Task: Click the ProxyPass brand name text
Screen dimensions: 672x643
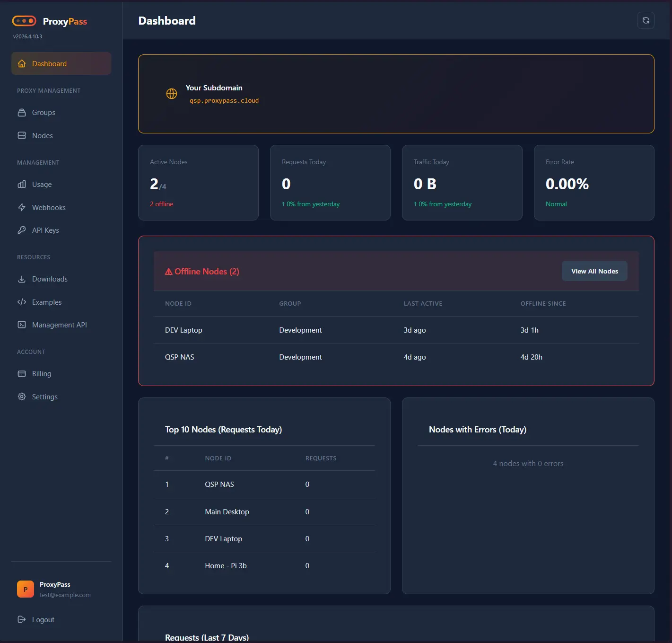Action: pos(65,21)
